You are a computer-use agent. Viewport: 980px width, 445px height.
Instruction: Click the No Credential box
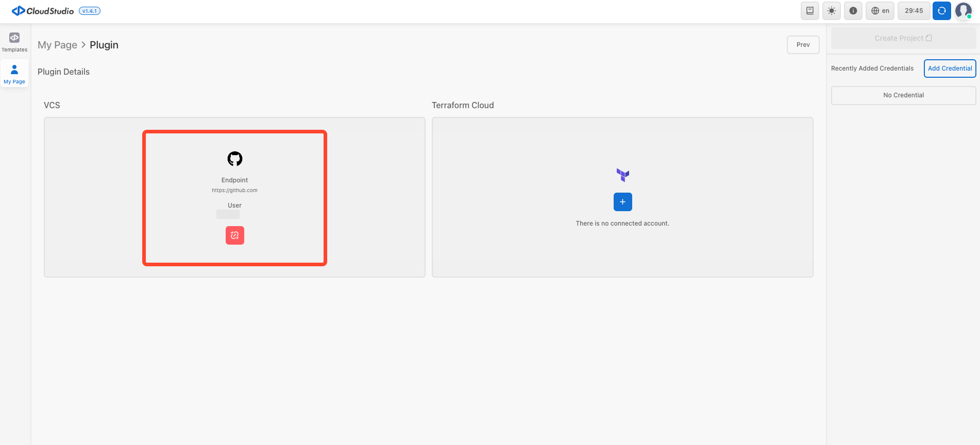coord(904,95)
